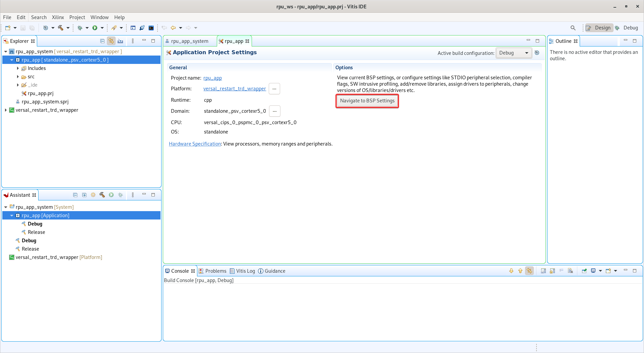Switch to Design perspective
The image size is (644, 353).
[599, 28]
